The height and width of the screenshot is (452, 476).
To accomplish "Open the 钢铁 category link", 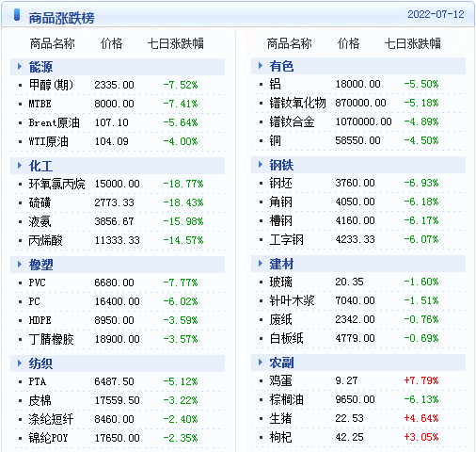I will pos(281,165).
